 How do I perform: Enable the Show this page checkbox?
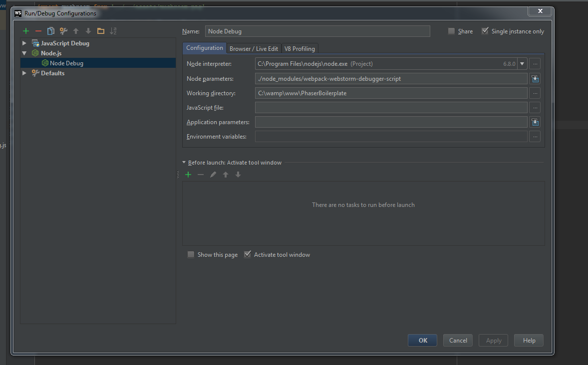pyautogui.click(x=191, y=255)
